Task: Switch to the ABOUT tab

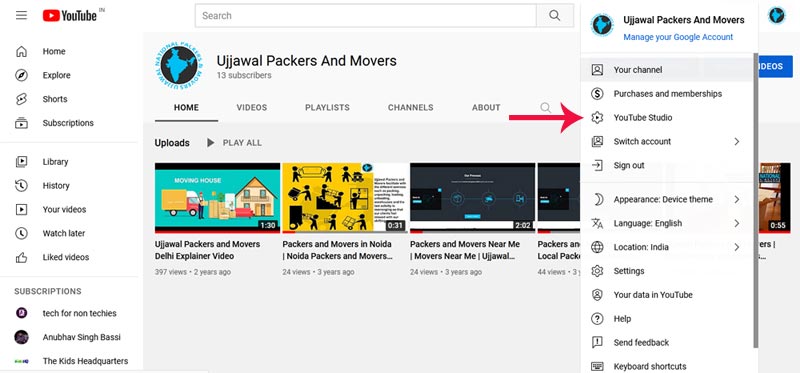Action: (x=486, y=108)
